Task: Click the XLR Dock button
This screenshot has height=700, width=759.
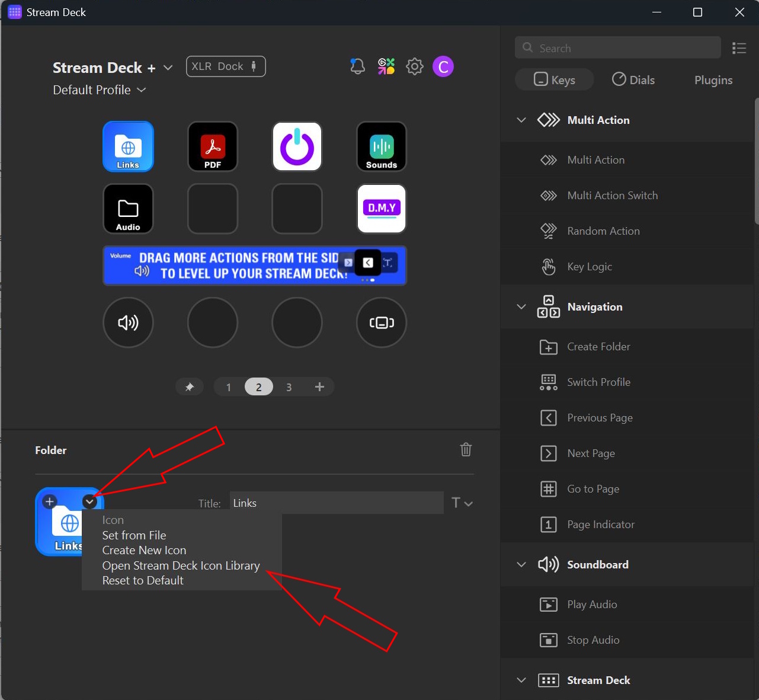Action: click(x=226, y=66)
